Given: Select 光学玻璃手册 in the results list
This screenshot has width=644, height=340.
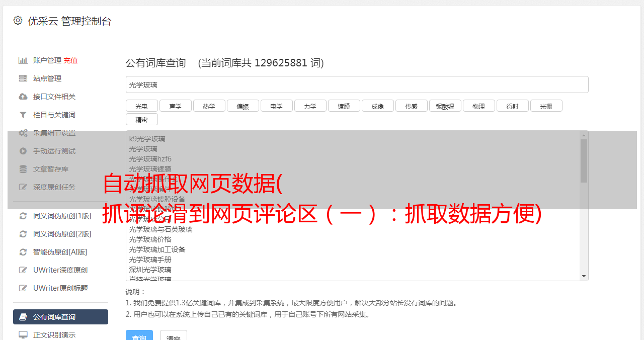Looking at the screenshot, I should [354, 260].
